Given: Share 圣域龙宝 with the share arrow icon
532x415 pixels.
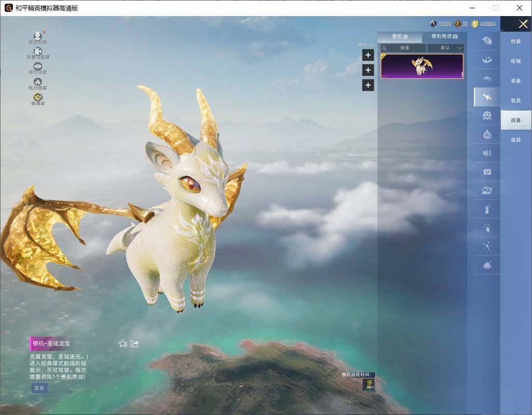Looking at the screenshot, I should tap(135, 344).
